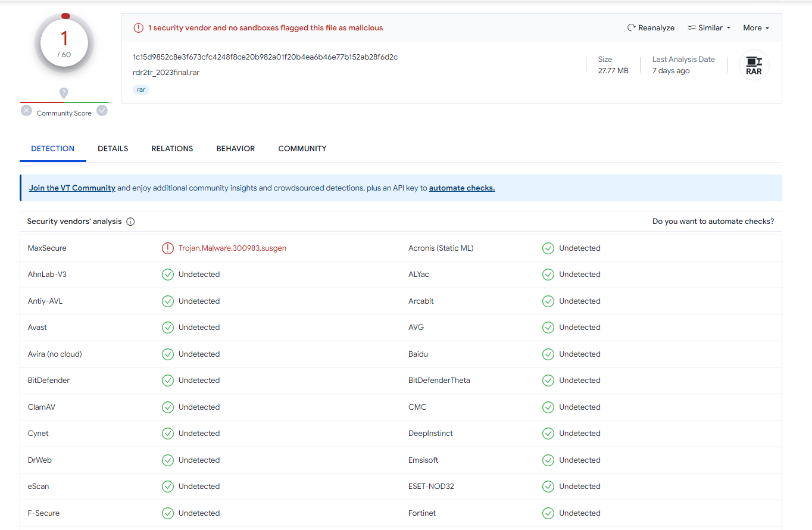812x530 pixels.
Task: Click the green check icon for AhnLab-V3
Action: click(x=167, y=275)
